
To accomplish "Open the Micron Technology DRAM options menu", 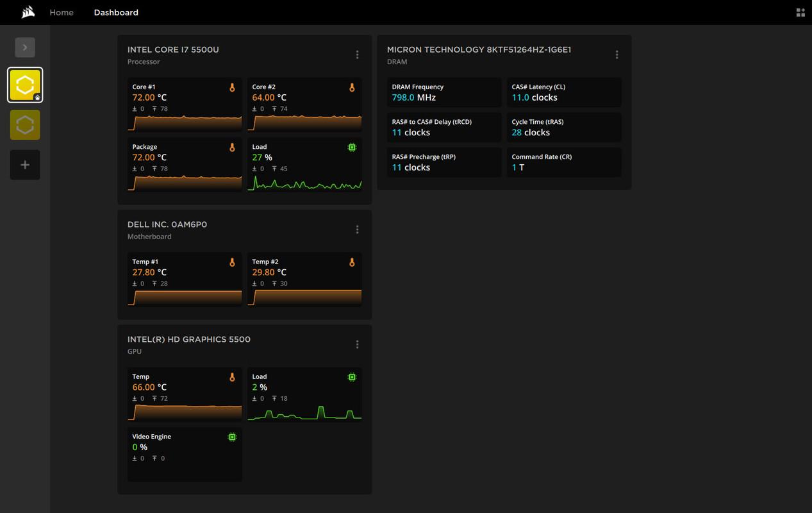I will coord(617,55).
